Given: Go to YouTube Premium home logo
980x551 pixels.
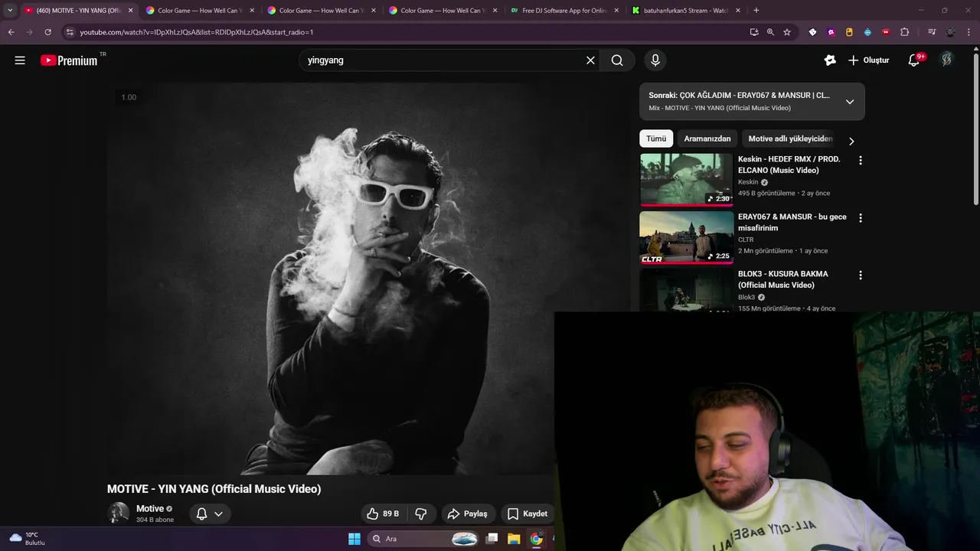Looking at the screenshot, I should (x=69, y=60).
